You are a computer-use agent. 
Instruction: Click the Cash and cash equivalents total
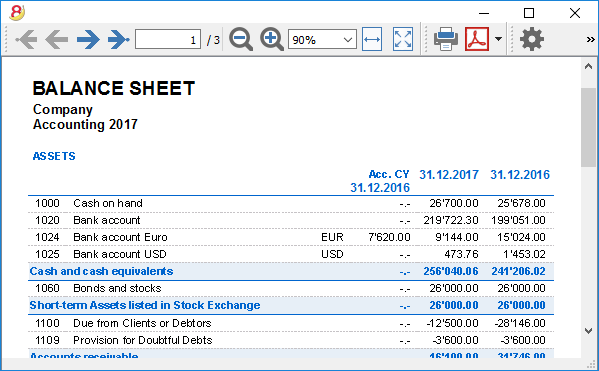click(101, 271)
